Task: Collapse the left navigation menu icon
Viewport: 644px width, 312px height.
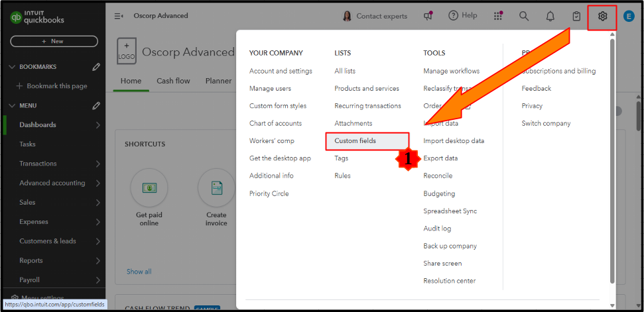Action: [119, 16]
